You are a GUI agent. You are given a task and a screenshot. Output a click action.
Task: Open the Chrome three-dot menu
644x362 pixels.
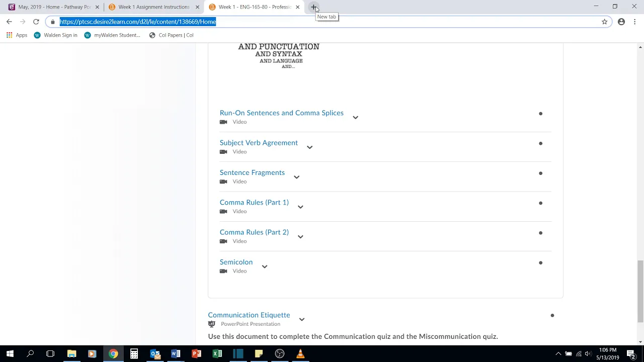pos(635,22)
